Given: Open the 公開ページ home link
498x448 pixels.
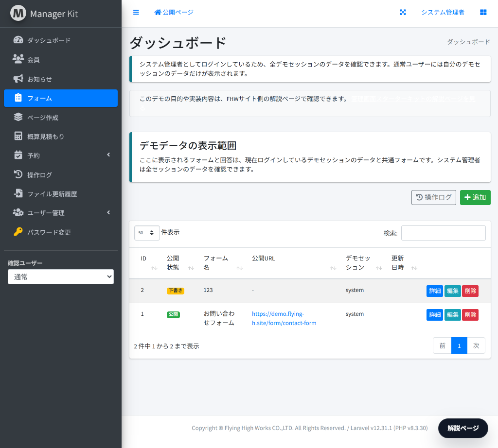Looking at the screenshot, I should (174, 12).
